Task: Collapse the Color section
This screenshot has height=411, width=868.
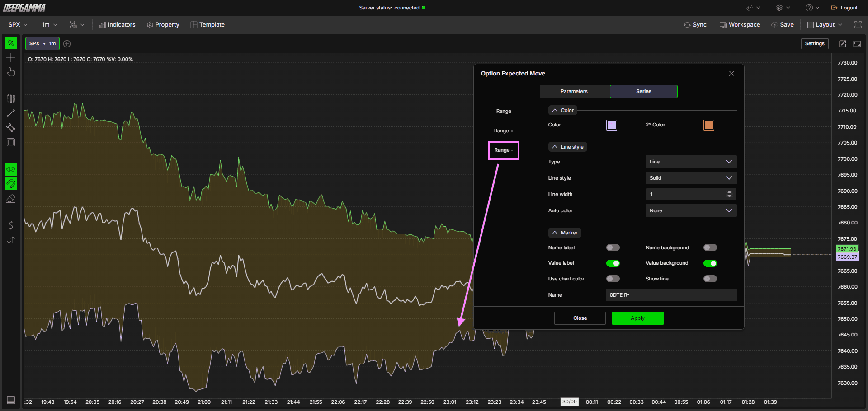Action: coord(563,110)
